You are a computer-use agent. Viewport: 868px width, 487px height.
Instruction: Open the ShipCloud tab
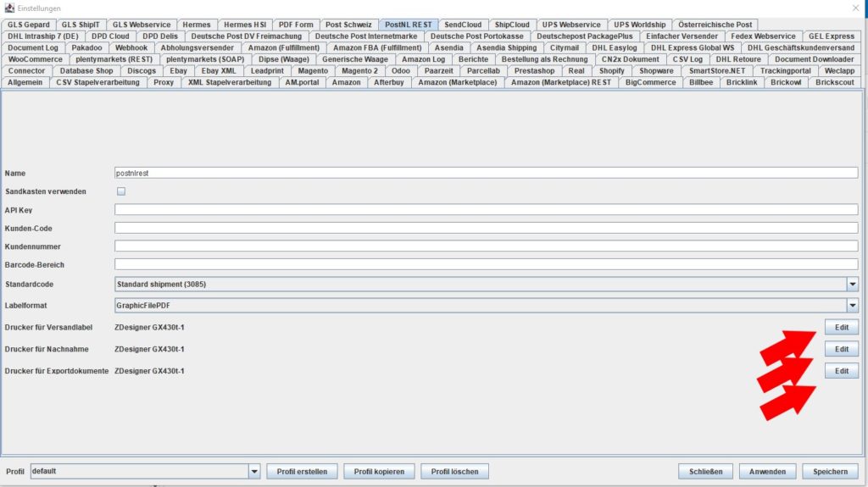pyautogui.click(x=512, y=25)
